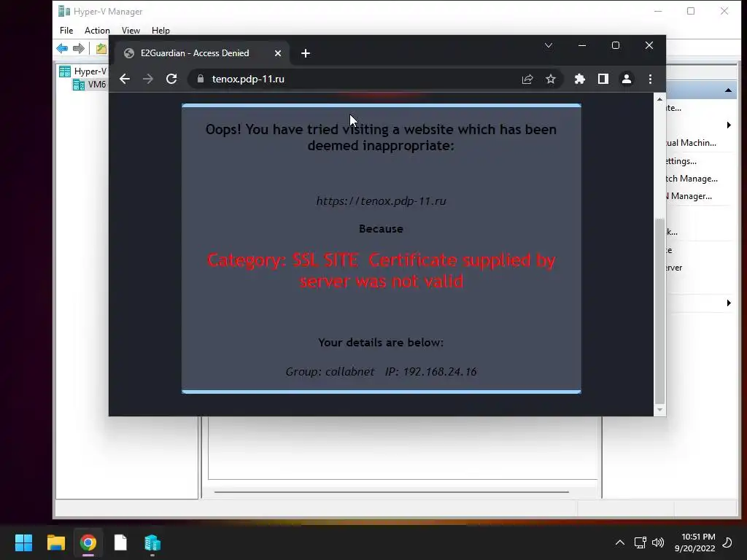Maximize the Chrome window

tap(616, 45)
